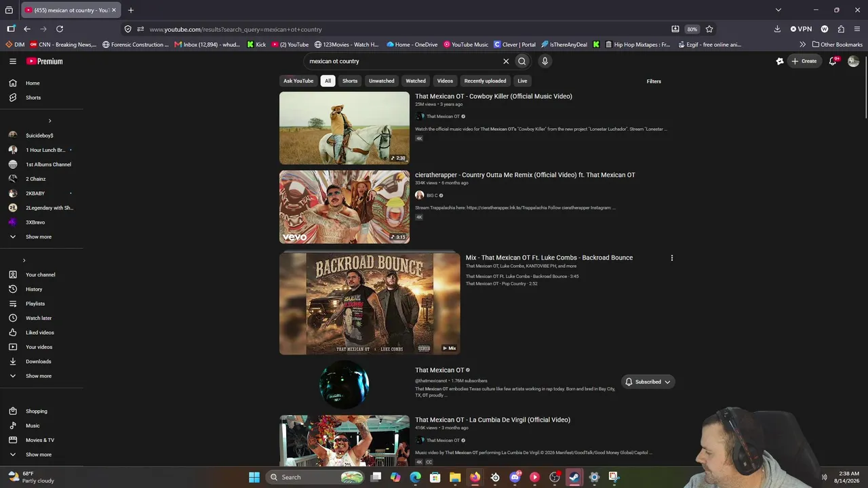The height and width of the screenshot is (488, 868).
Task: Select the Videos filter chip
Action: pyautogui.click(x=445, y=81)
